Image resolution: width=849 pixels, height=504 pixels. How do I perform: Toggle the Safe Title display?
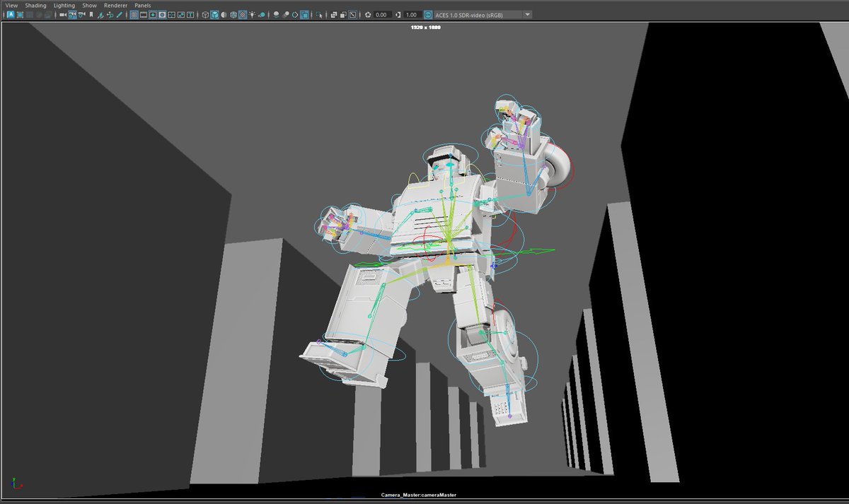pos(190,14)
